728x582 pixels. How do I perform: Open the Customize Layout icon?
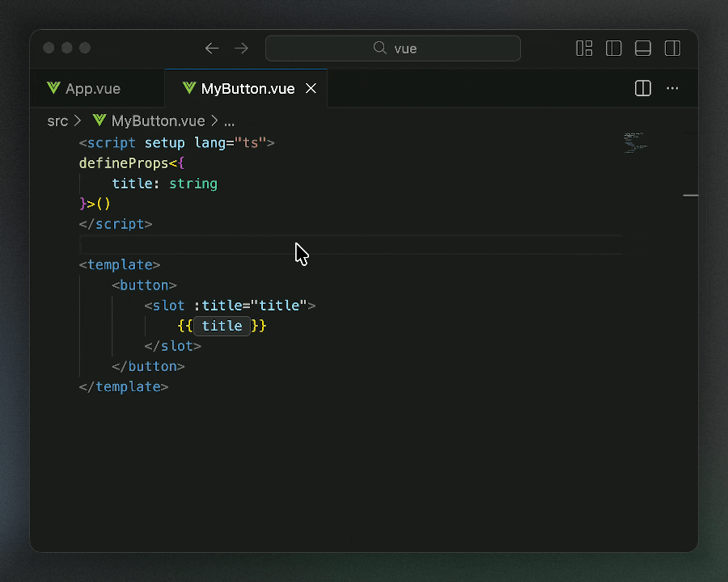584,48
